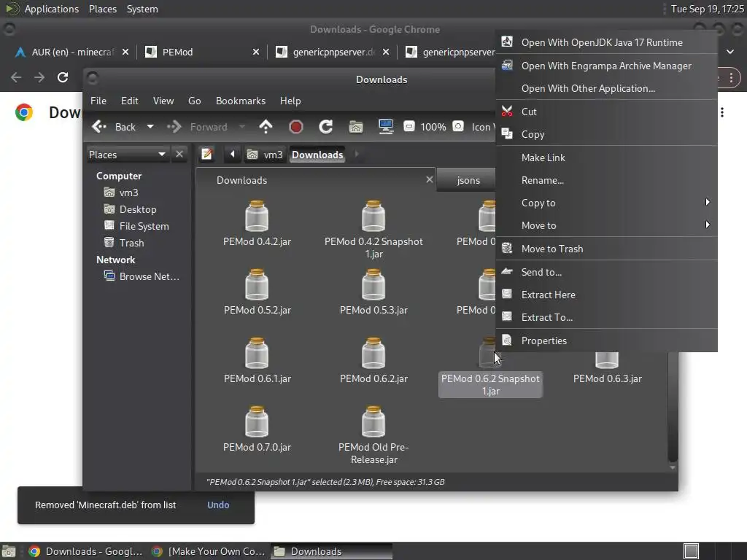Select PEMod 0.5.3.jar file icon
The image size is (747, 560).
(373, 284)
